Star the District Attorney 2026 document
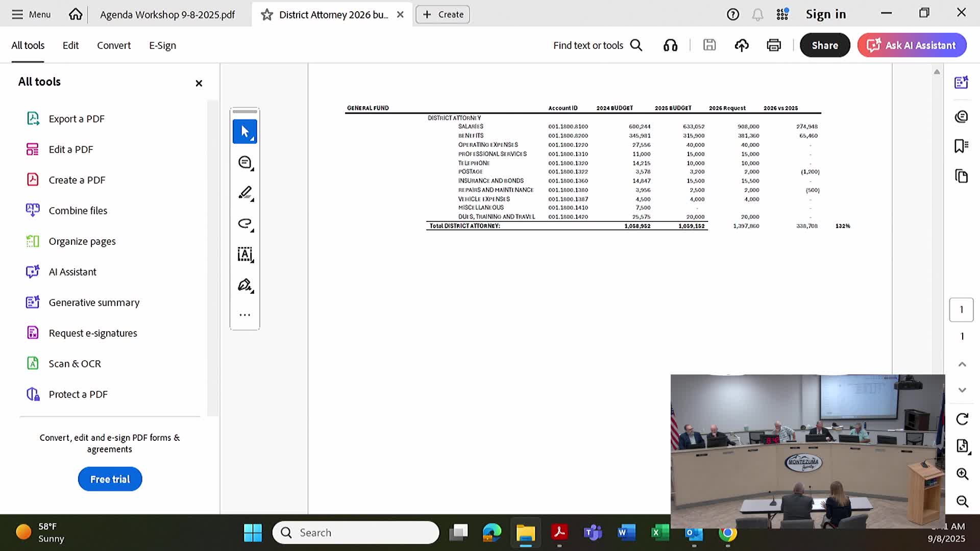This screenshot has height=551, width=980. click(266, 15)
